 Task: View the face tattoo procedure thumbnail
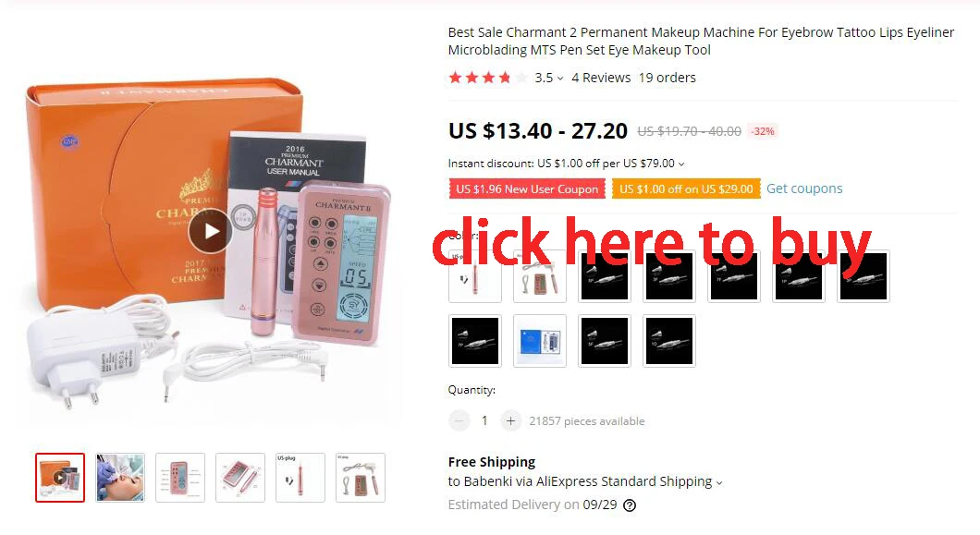pyautogui.click(x=120, y=478)
